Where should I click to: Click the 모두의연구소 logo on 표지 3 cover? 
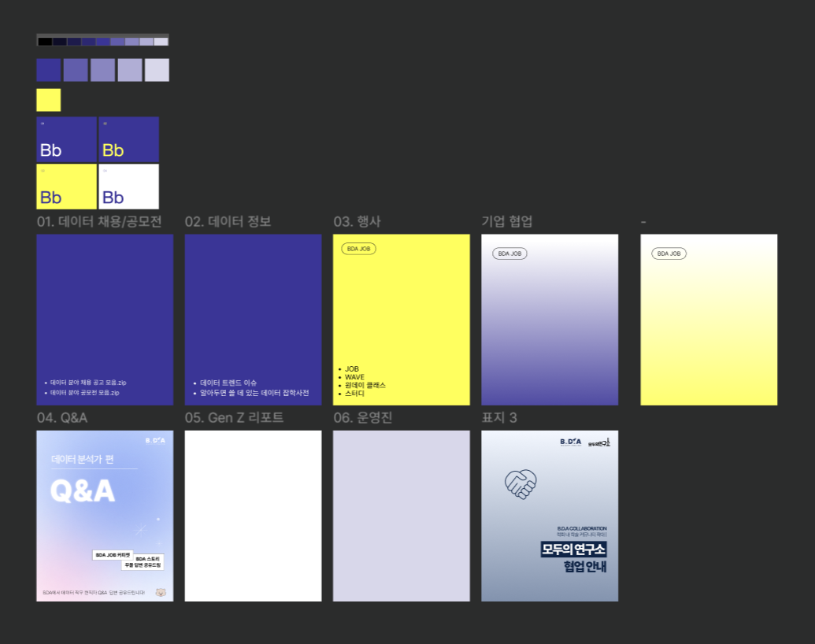(599, 442)
